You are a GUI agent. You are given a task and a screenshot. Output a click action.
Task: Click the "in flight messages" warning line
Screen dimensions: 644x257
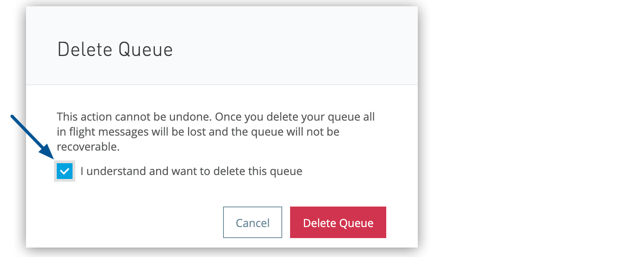[x=198, y=132]
